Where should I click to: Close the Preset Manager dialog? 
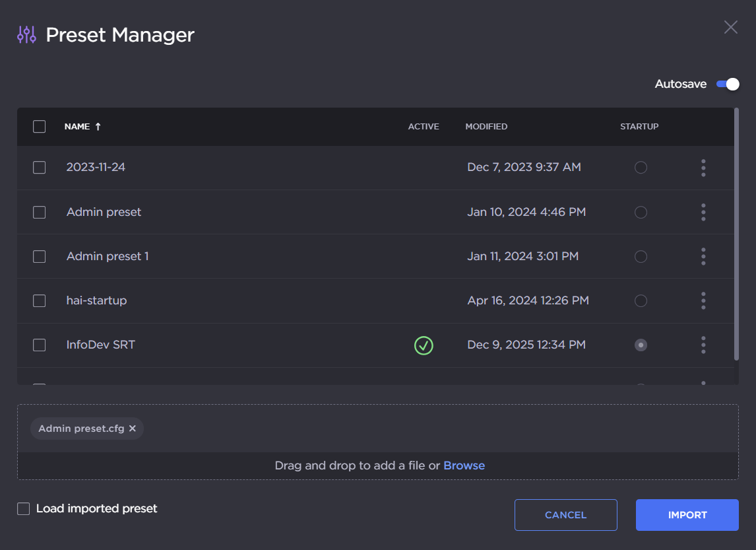coord(730,27)
